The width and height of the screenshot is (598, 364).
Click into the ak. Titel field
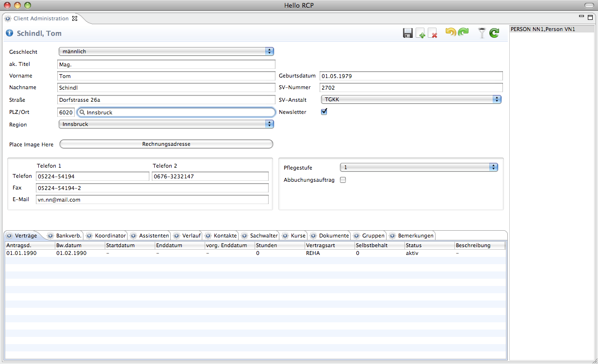point(166,64)
